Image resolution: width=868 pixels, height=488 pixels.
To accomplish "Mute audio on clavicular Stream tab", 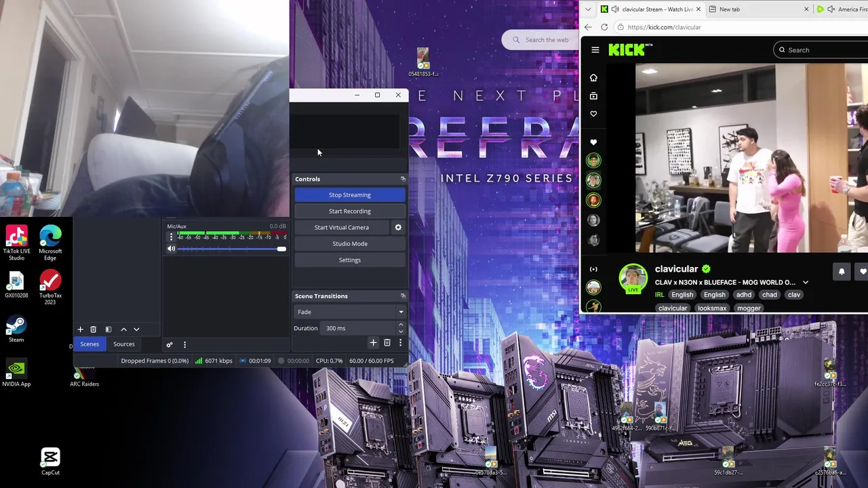I will pyautogui.click(x=615, y=9).
